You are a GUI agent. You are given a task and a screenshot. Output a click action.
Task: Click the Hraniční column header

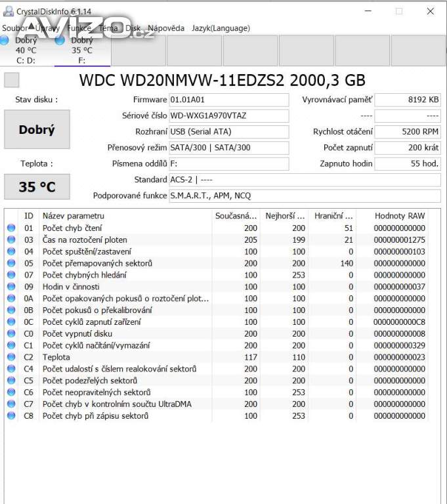coord(333,216)
